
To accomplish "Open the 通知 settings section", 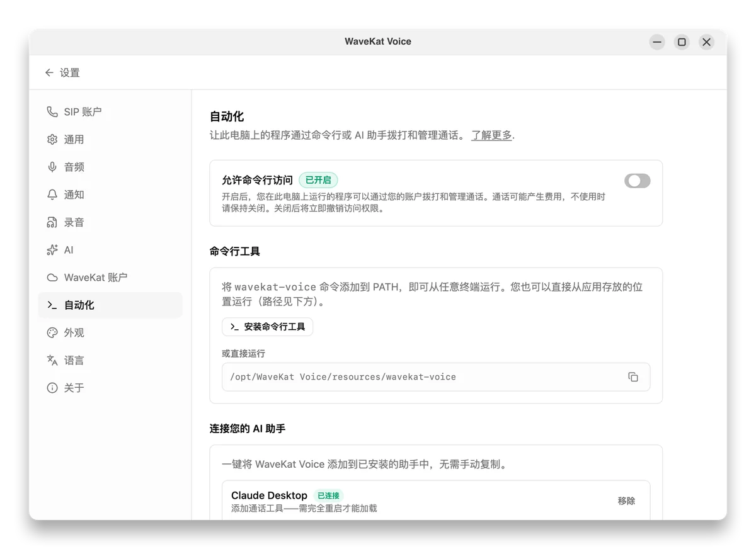I will [x=110, y=195].
